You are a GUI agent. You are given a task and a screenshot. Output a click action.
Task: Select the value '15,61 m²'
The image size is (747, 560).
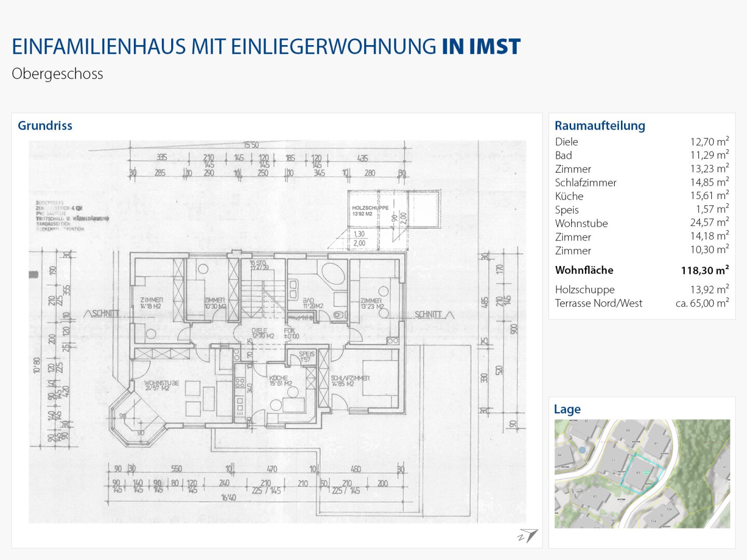point(709,195)
